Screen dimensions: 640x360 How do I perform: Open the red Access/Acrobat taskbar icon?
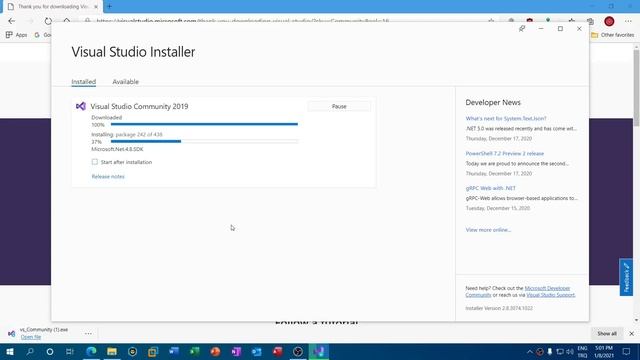[277, 351]
